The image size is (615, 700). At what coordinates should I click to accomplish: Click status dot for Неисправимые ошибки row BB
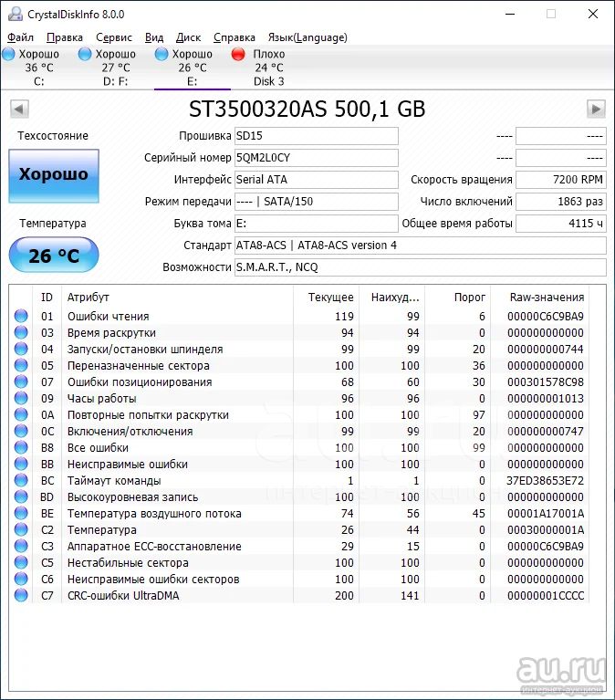[21, 464]
